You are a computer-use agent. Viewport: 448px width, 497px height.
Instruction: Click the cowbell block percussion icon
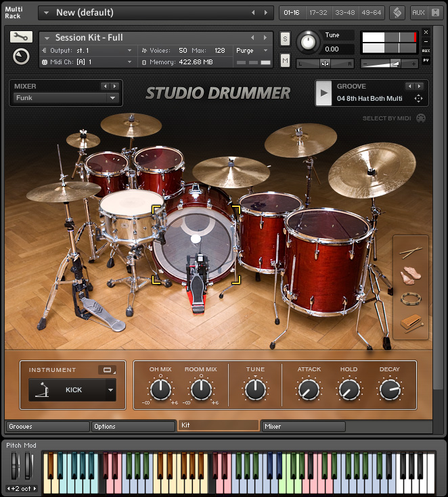(411, 323)
